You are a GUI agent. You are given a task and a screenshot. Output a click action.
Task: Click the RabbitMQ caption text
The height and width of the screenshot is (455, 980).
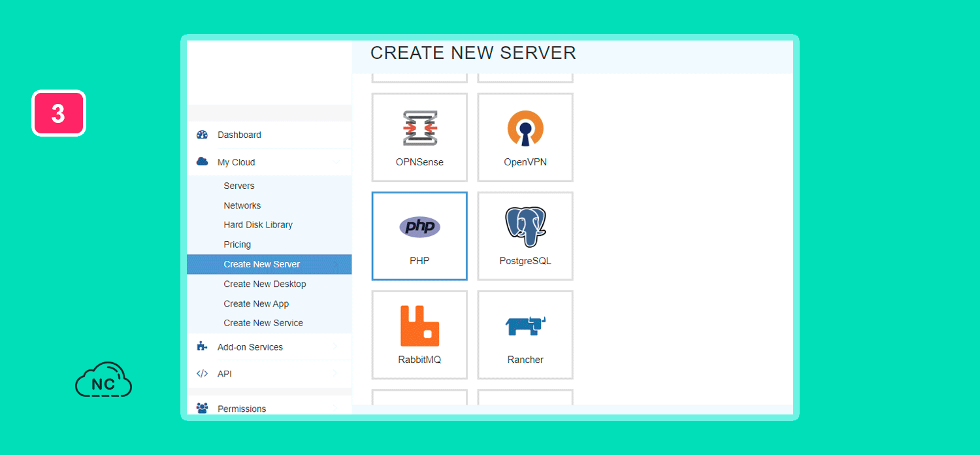(x=419, y=360)
